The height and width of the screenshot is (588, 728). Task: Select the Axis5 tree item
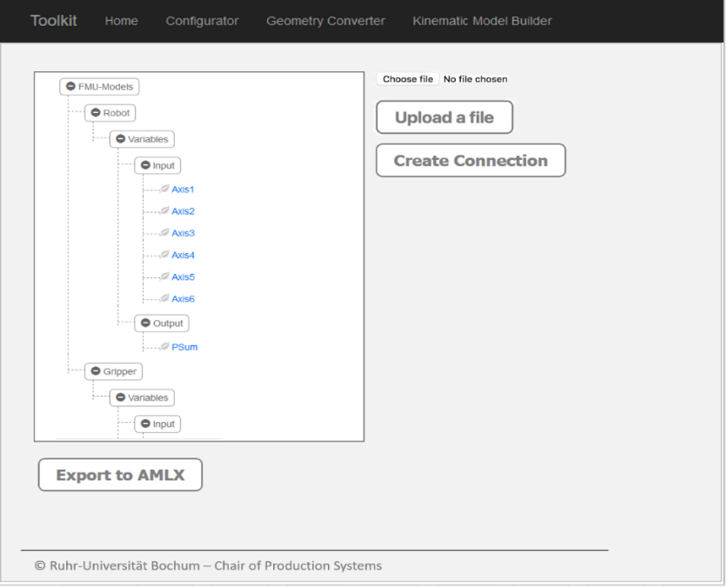pos(183,277)
